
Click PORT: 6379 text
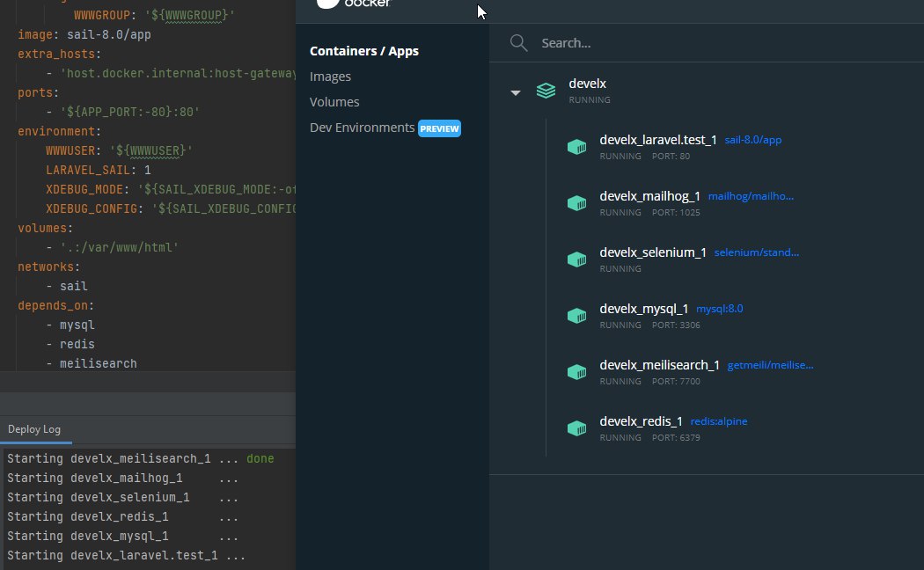tap(676, 437)
